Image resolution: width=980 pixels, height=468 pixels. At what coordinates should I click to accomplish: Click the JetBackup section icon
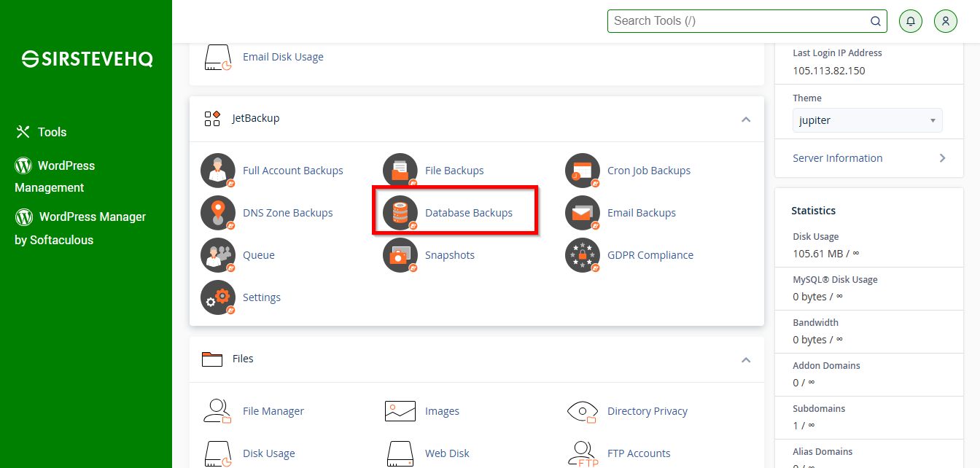(212, 118)
